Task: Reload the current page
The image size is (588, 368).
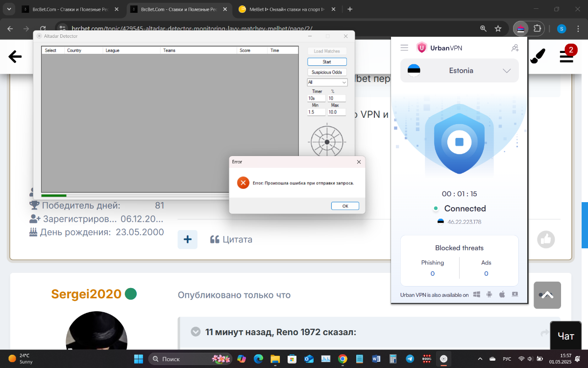Action: click(43, 28)
